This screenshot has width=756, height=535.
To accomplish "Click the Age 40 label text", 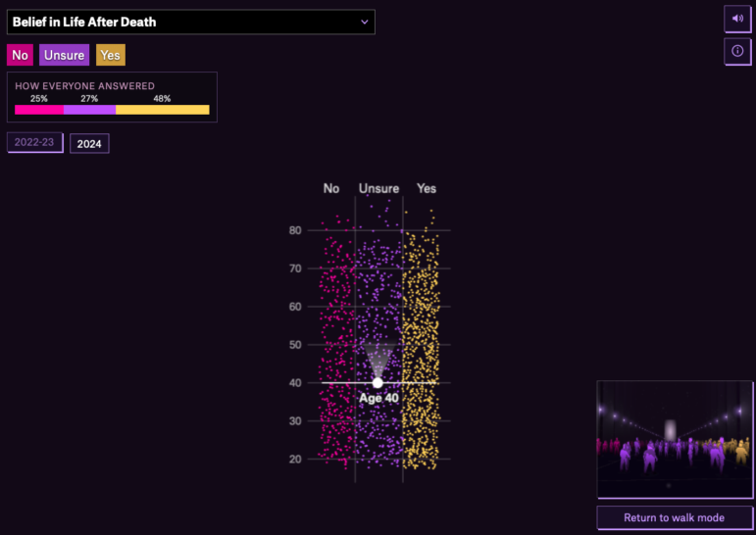I will pyautogui.click(x=378, y=398).
